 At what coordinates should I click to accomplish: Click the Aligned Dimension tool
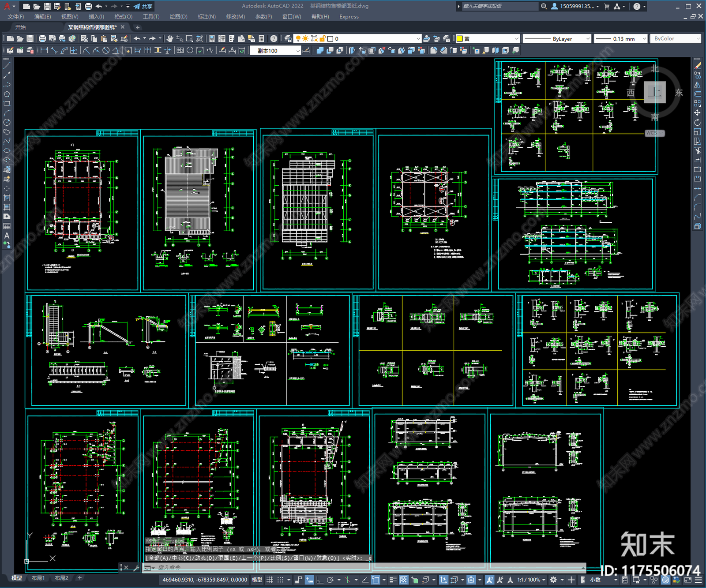[54, 50]
